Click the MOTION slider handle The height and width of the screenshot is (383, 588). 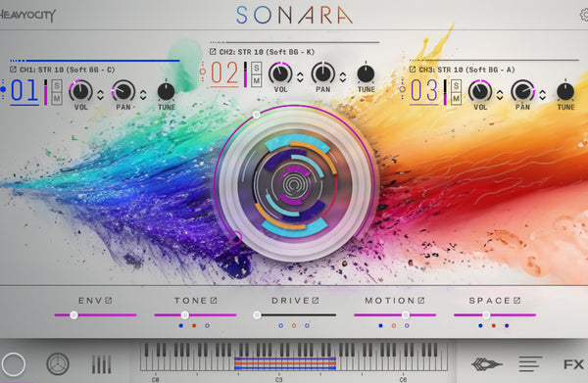coord(406,315)
